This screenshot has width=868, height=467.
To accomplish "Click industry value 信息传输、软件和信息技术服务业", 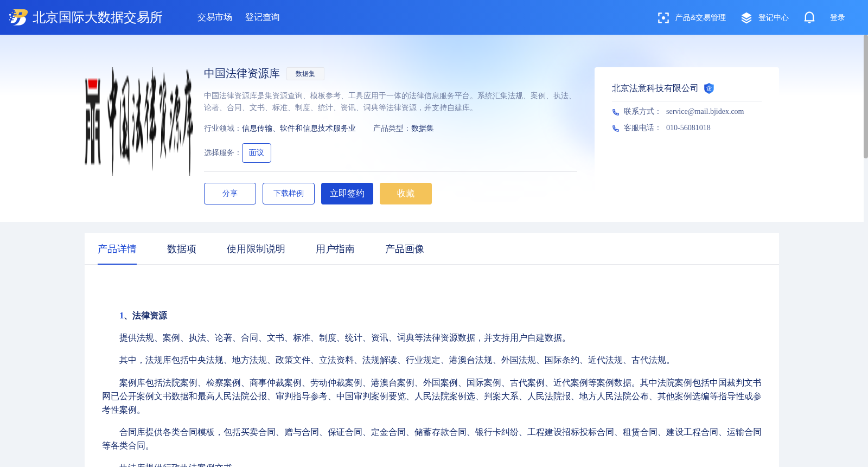I will pyautogui.click(x=299, y=129).
